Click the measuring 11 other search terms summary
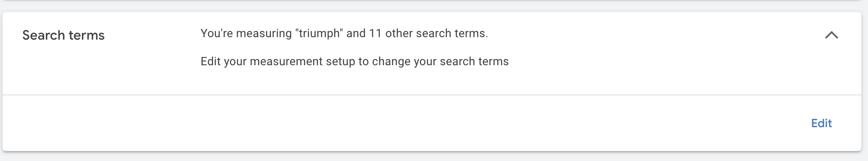Screen dimensions: 868x161 pyautogui.click(x=344, y=33)
